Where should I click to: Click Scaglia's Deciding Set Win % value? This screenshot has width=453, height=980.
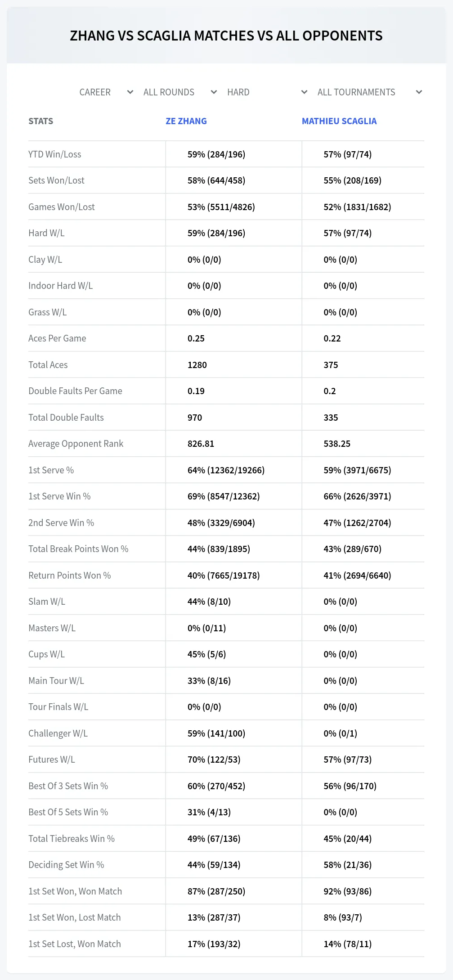click(x=348, y=865)
